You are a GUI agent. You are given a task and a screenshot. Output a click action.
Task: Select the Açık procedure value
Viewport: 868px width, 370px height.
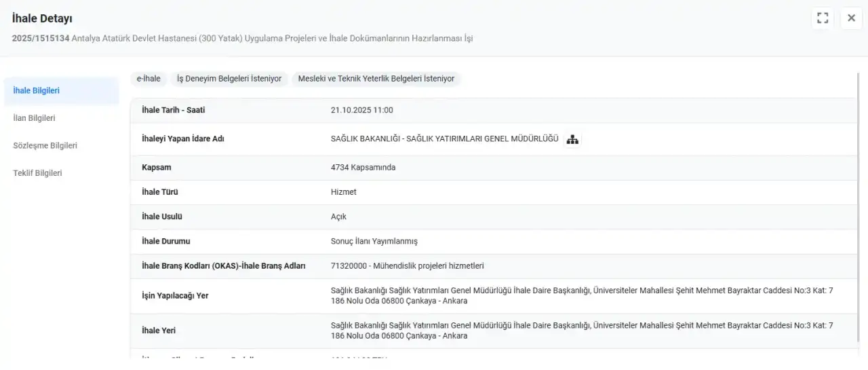[x=338, y=217]
